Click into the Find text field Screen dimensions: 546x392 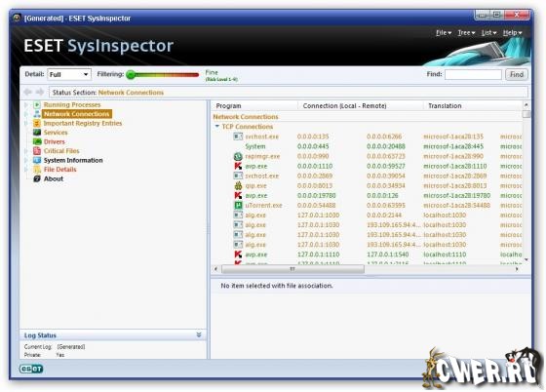pyautogui.click(x=473, y=74)
